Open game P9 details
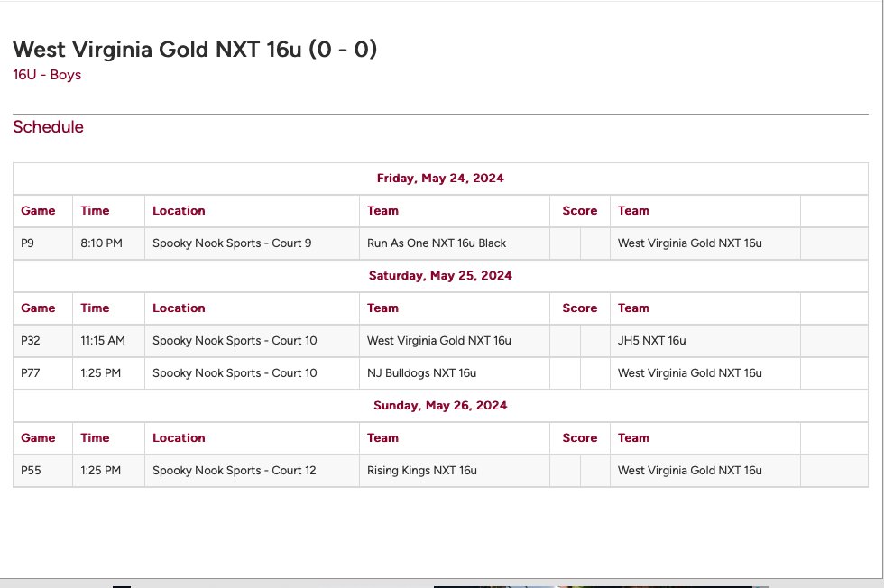Screen dimensions: 884x588 [x=28, y=243]
